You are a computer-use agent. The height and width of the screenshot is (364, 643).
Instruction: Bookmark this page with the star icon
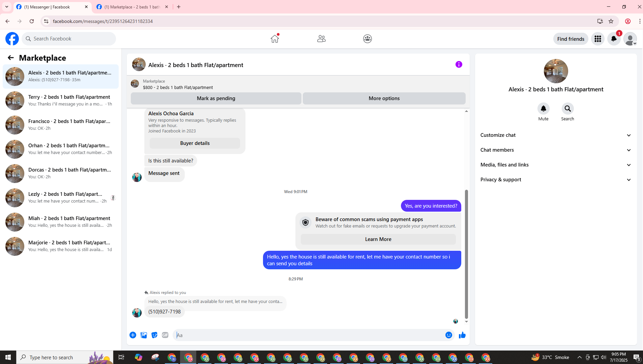[x=611, y=21]
